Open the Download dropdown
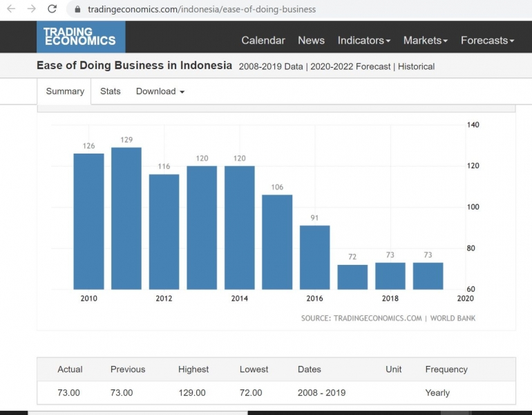This screenshot has height=415, width=532. coord(160,91)
